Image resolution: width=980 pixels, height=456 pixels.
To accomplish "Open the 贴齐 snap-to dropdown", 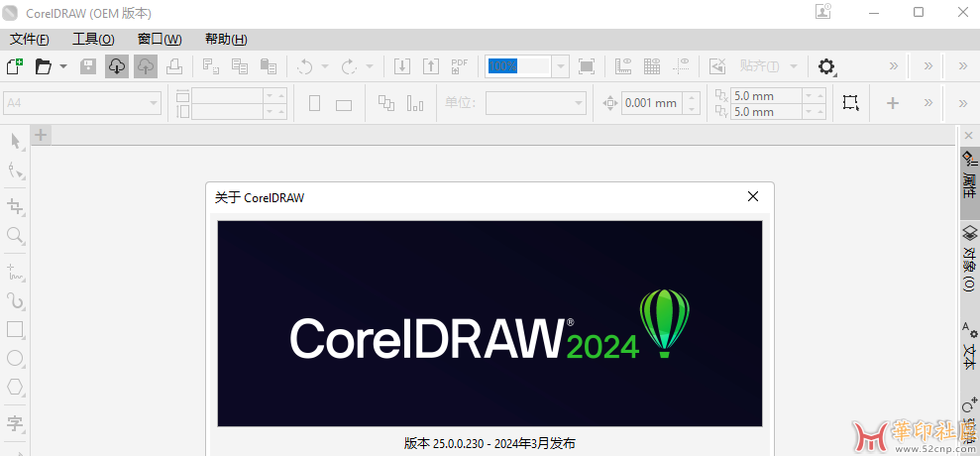I will coord(794,66).
